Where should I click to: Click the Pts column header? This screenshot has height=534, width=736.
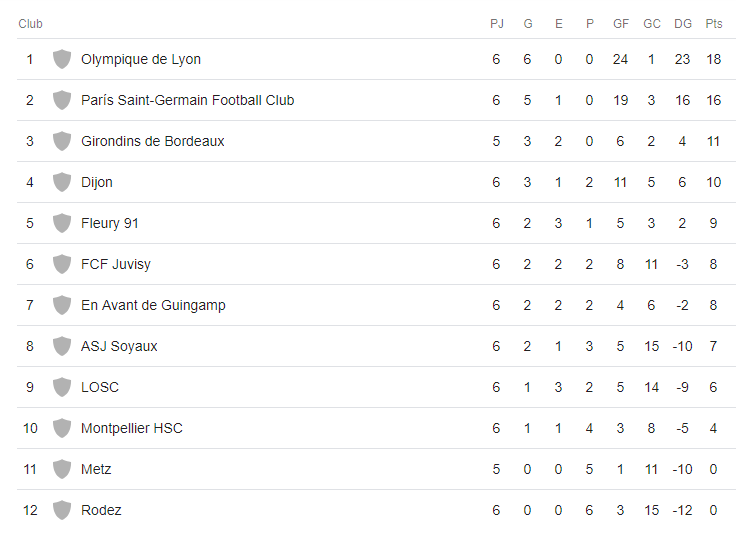pos(713,23)
